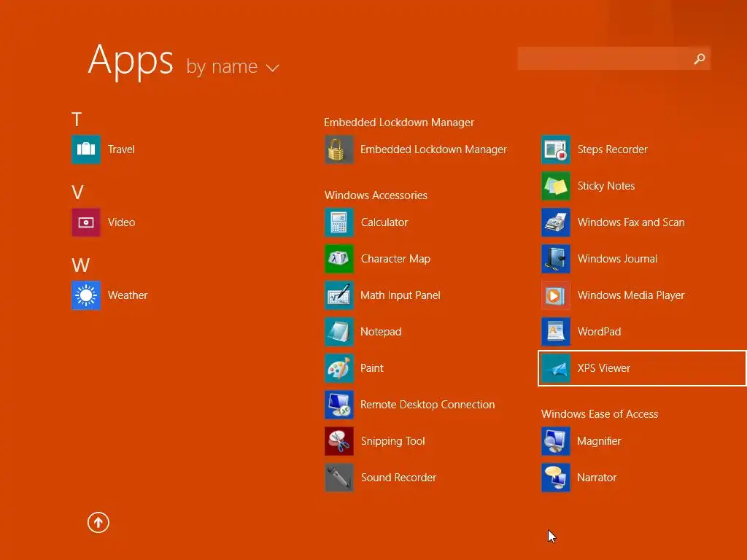Click the 'Weather' app label
The height and width of the screenshot is (560, 747).
[128, 295]
